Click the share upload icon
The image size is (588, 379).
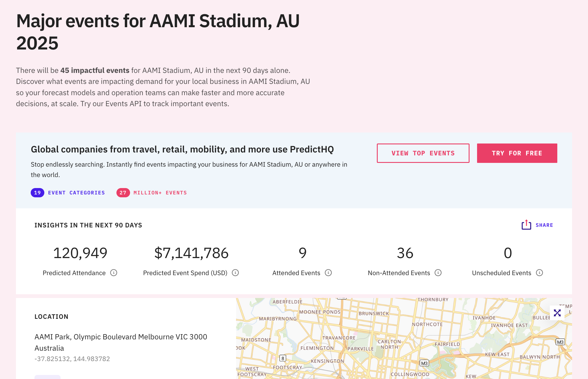click(x=526, y=225)
